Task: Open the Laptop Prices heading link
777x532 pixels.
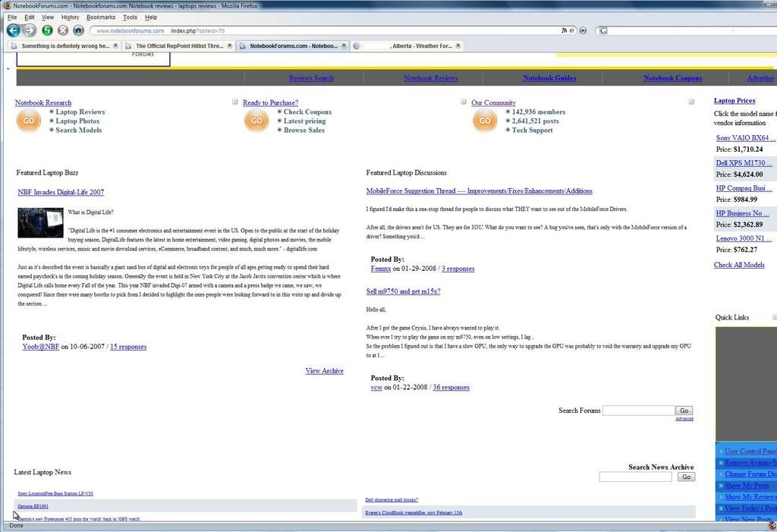Action: click(735, 101)
